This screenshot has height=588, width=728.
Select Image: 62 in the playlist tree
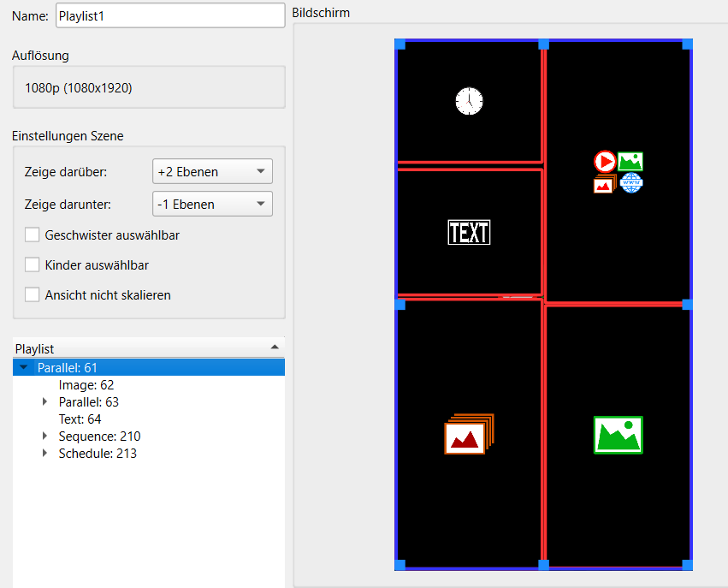86,385
